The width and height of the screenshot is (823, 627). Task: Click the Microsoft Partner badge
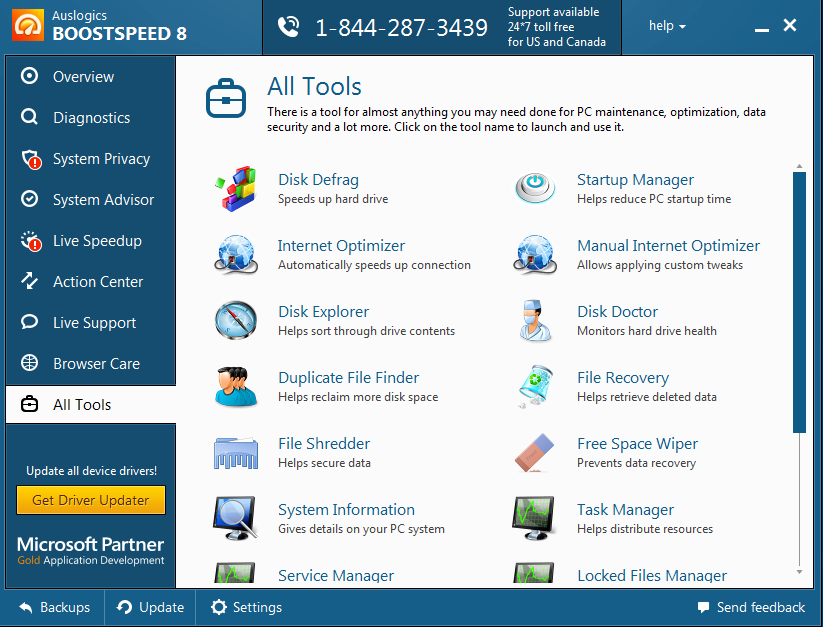[90, 550]
